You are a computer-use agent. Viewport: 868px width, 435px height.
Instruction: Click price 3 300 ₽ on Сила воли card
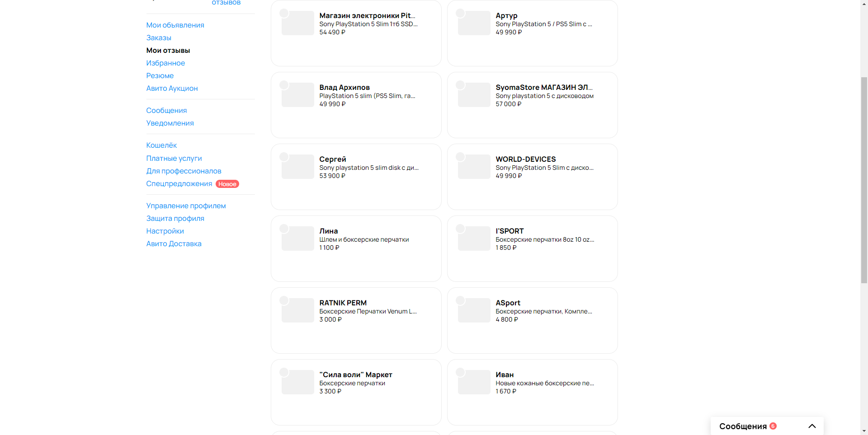[x=330, y=391]
